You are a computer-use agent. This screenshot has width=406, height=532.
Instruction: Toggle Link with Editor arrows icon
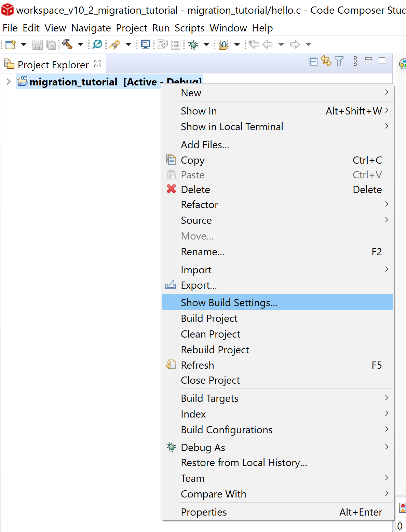326,62
